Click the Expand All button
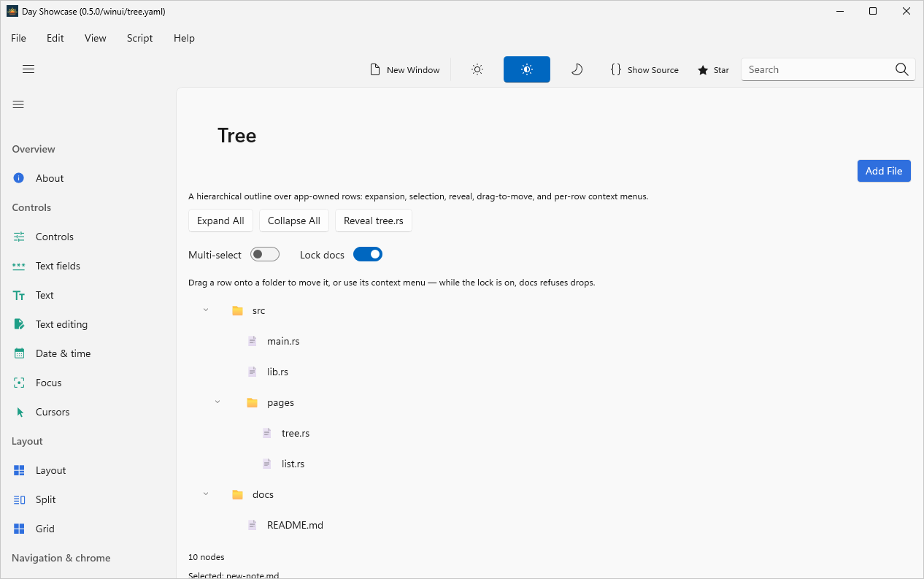Image resolution: width=924 pixels, height=579 pixels. tap(220, 221)
